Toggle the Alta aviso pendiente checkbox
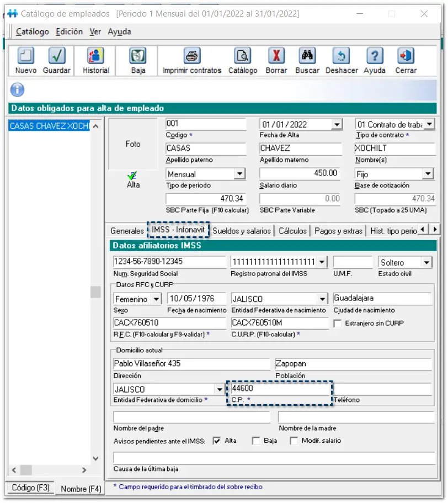Viewport: 448px width, 503px height. (217, 441)
